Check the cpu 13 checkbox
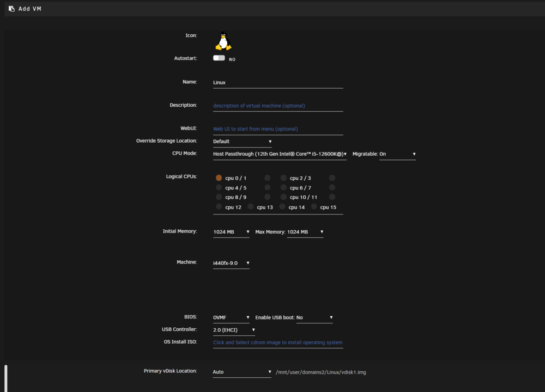545x392 pixels. pos(250,206)
